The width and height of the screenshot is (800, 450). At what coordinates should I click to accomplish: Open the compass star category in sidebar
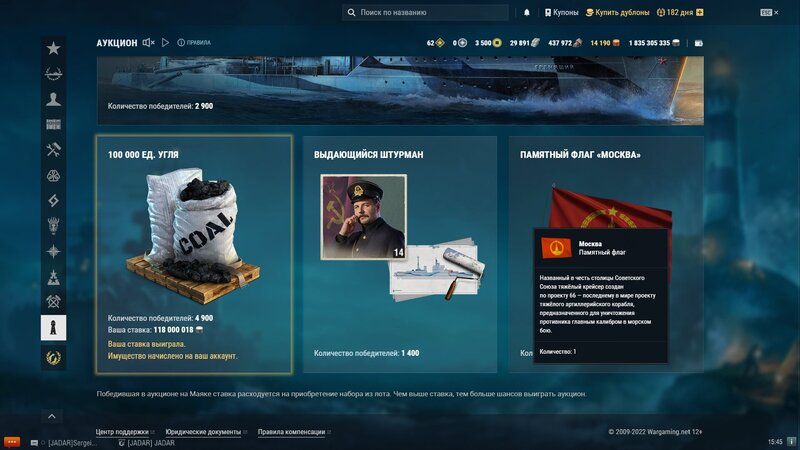click(54, 252)
